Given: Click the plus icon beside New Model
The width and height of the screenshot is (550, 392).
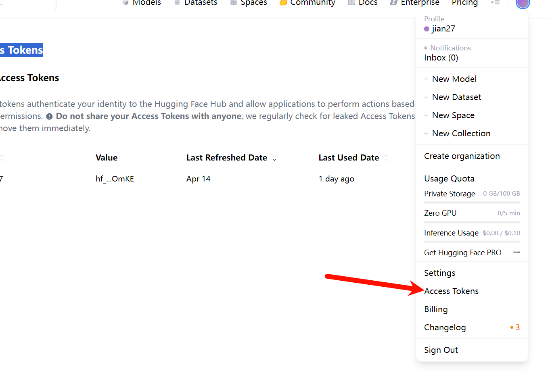Looking at the screenshot, I should click(426, 79).
